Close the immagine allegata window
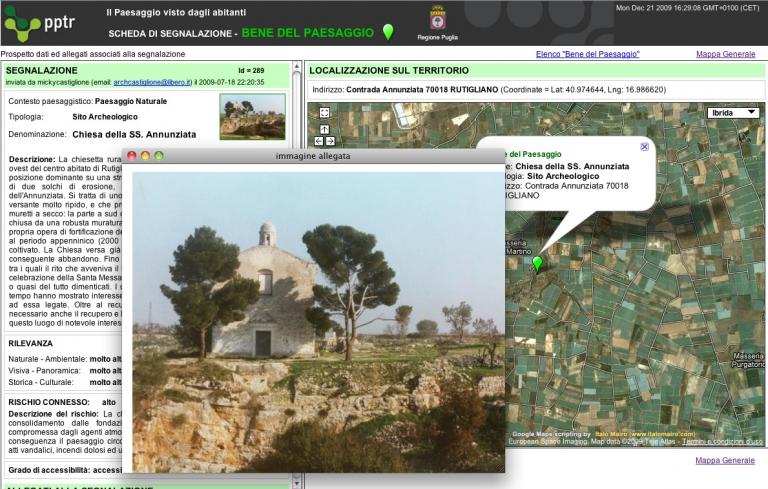 pos(131,156)
